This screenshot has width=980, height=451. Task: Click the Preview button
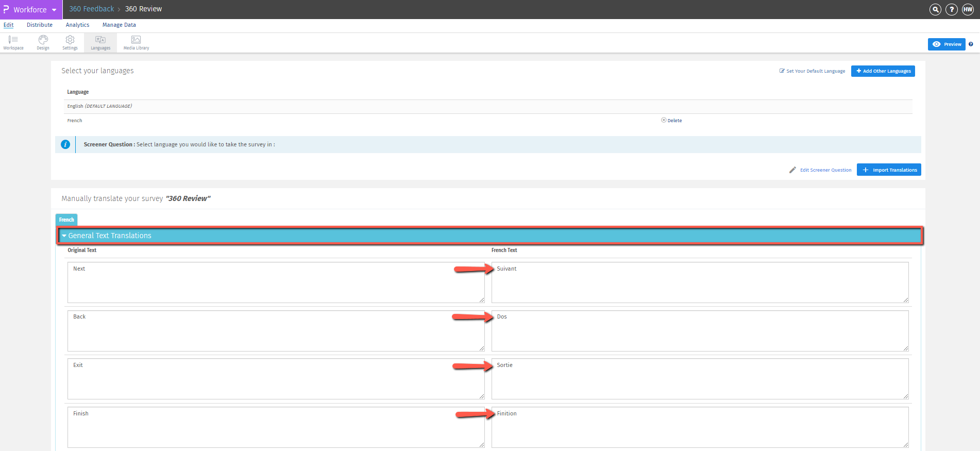(947, 44)
